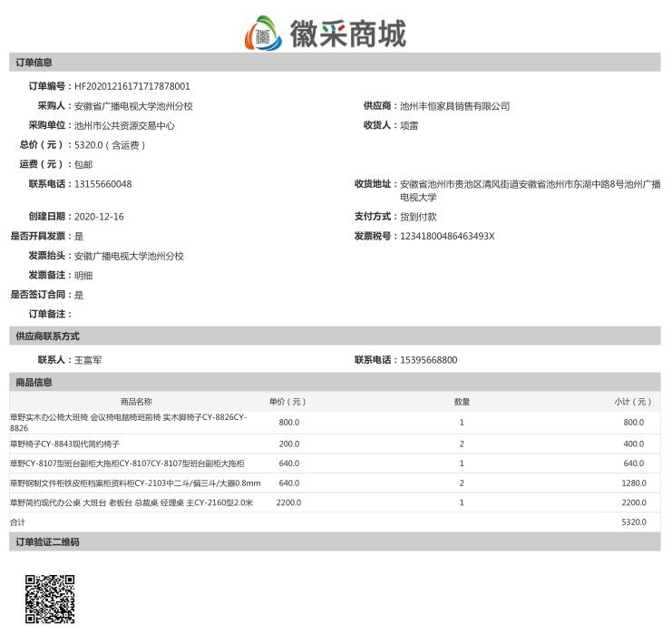Select invoice title 安徽广播电视大学池州分校

point(129,256)
